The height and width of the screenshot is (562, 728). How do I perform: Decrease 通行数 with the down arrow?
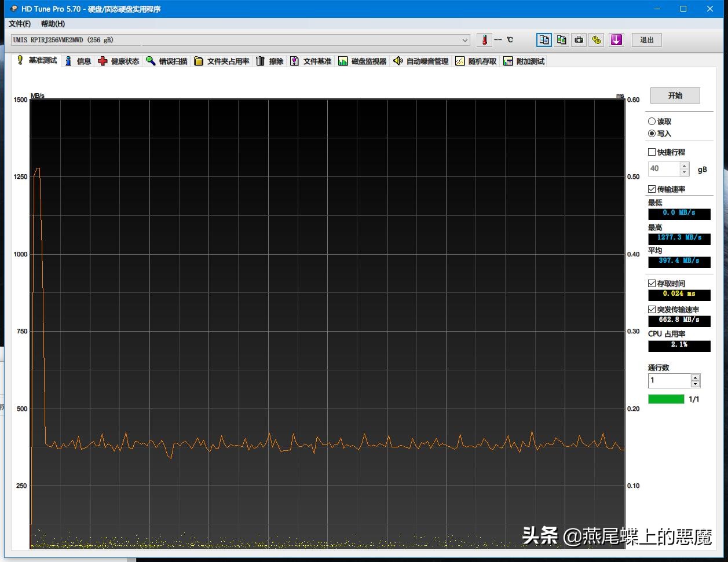click(x=696, y=384)
